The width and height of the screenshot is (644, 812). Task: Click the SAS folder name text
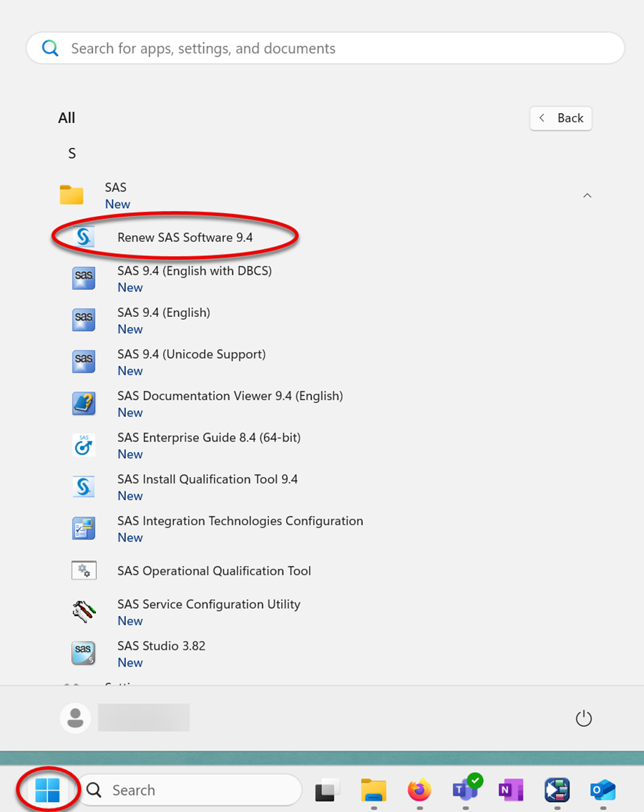[x=115, y=187]
